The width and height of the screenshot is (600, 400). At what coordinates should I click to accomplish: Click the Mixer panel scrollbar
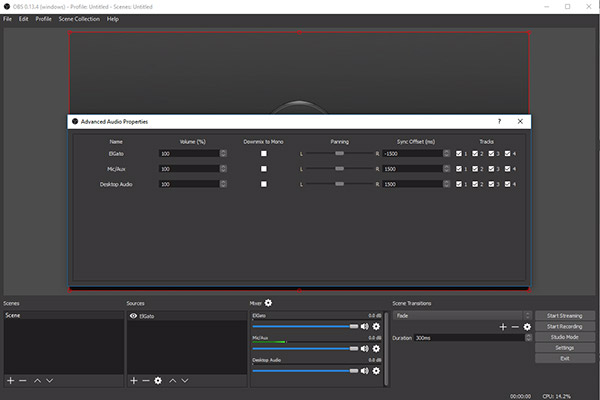[386, 348]
